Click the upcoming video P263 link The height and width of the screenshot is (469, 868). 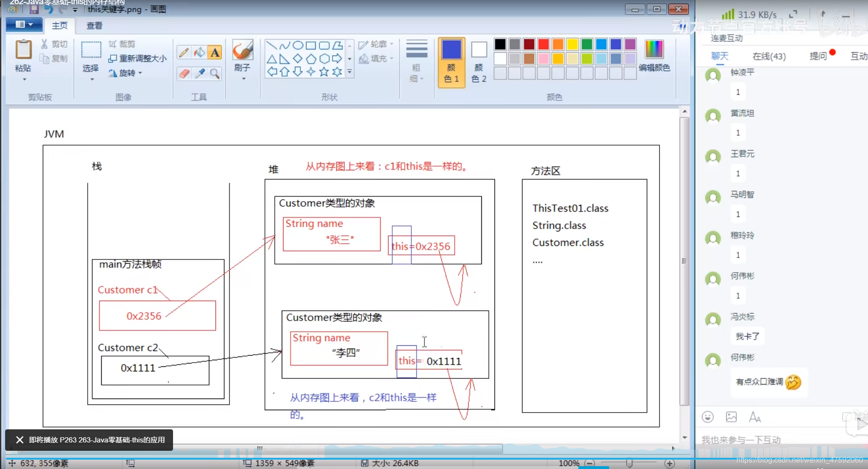pyautogui.click(x=97, y=440)
